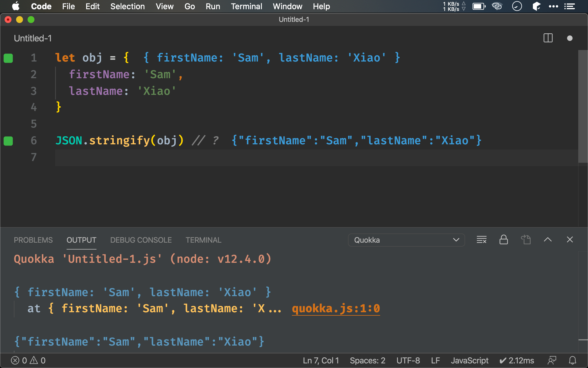Image resolution: width=588 pixels, height=368 pixels.
Task: Open the Run menu
Action: pyautogui.click(x=213, y=6)
